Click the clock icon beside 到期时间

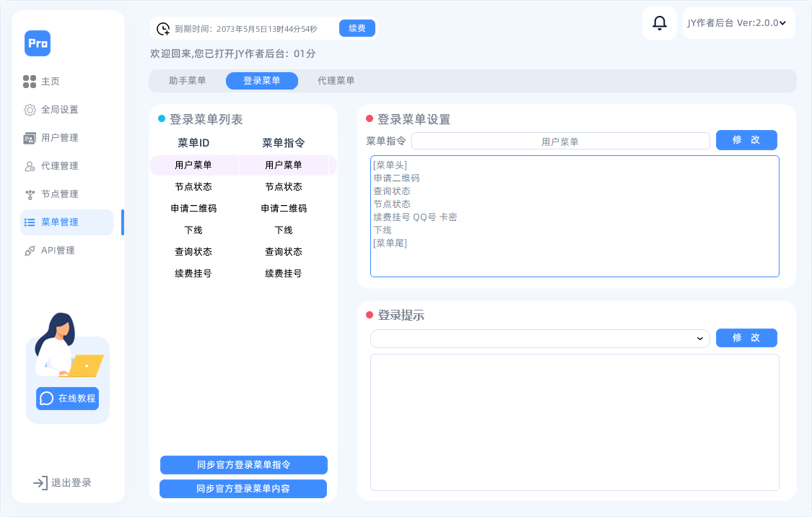[165, 27]
